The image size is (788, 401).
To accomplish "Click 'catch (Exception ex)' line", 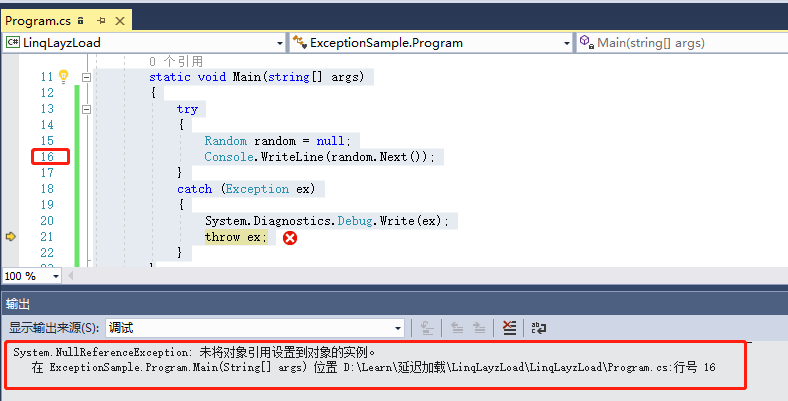I will (246, 189).
